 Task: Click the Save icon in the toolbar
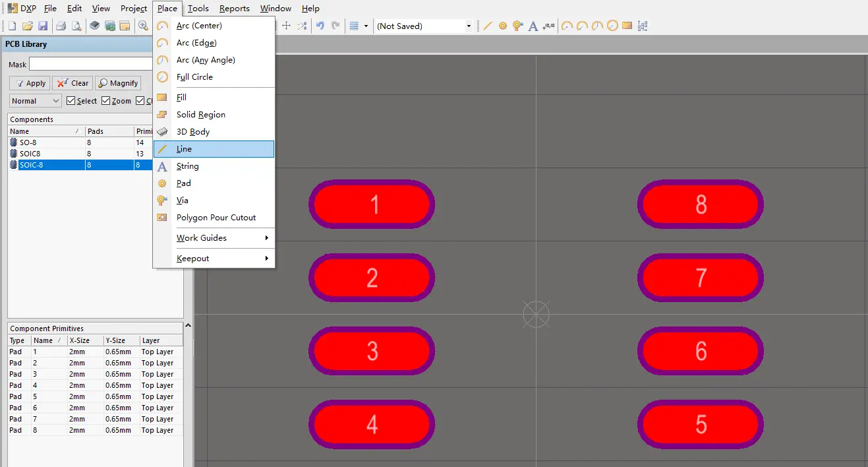[x=43, y=26]
